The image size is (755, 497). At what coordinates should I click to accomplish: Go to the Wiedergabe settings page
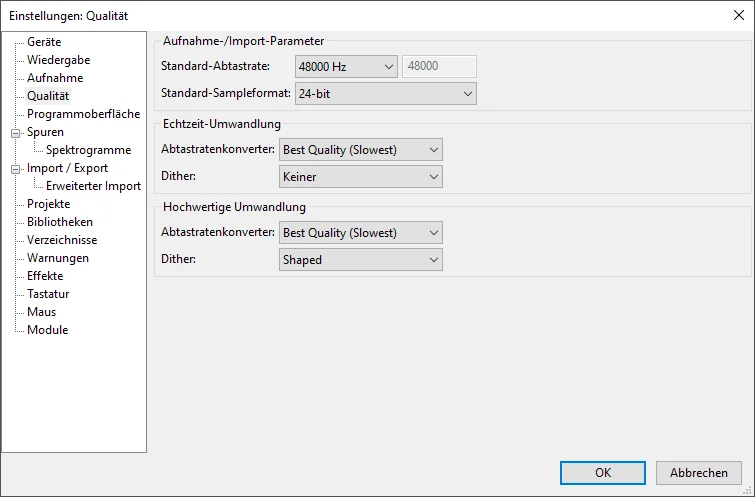pyautogui.click(x=58, y=60)
